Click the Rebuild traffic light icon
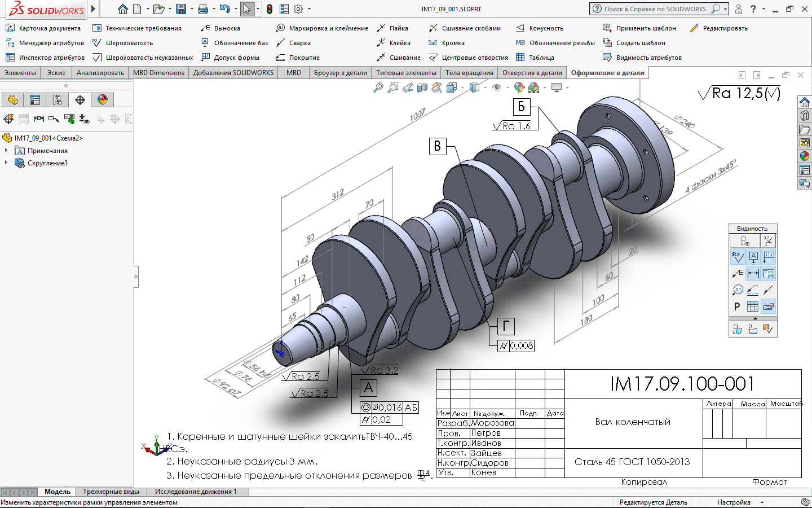Viewport: 812px width, 508px height. pos(270,9)
